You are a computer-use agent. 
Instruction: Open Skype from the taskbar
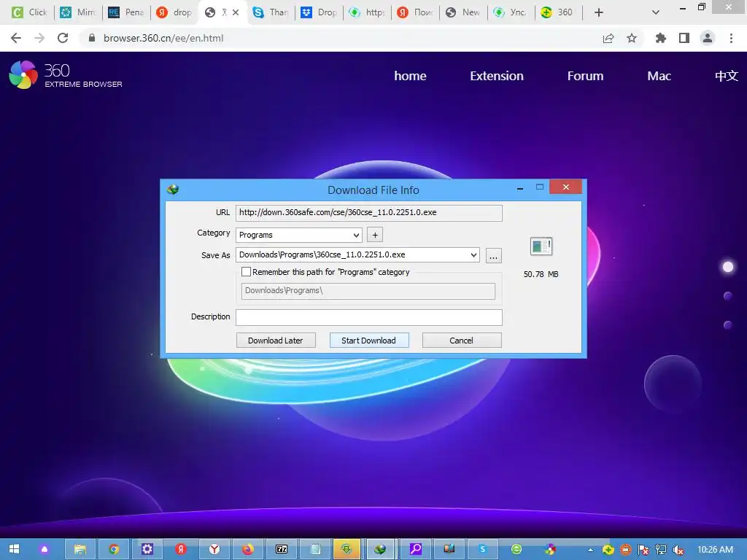click(x=483, y=549)
